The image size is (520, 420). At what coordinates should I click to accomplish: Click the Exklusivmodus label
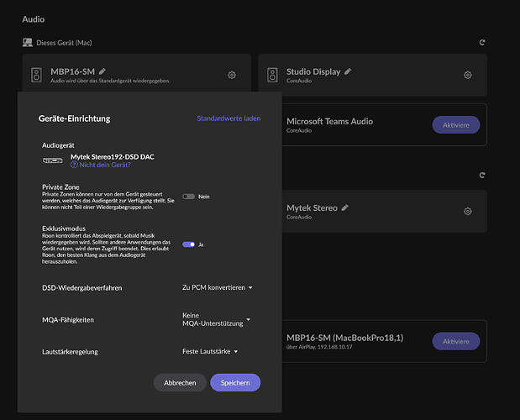(64, 228)
